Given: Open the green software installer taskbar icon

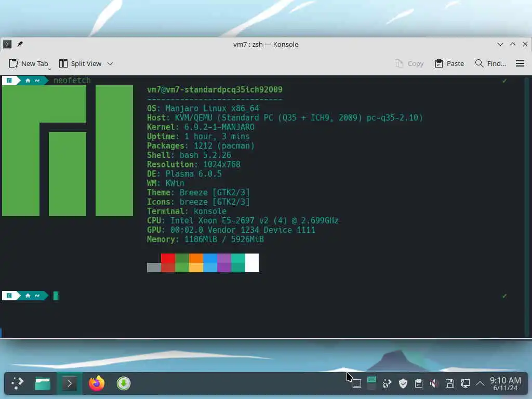Looking at the screenshot, I should click(124, 384).
